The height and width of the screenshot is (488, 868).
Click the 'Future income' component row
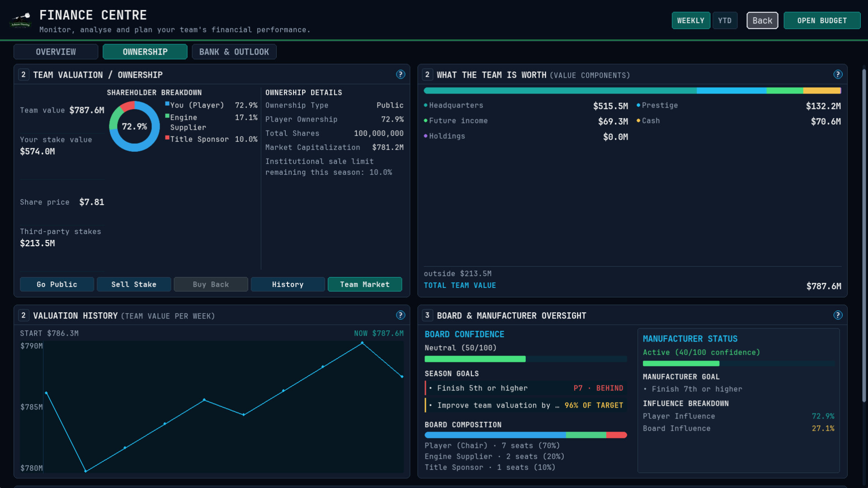pos(526,121)
